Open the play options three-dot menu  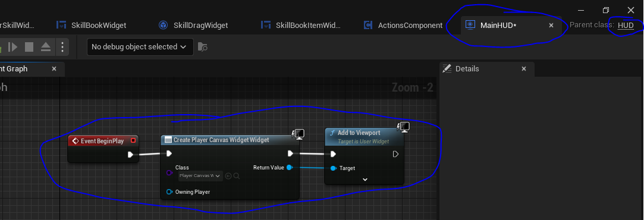click(62, 47)
